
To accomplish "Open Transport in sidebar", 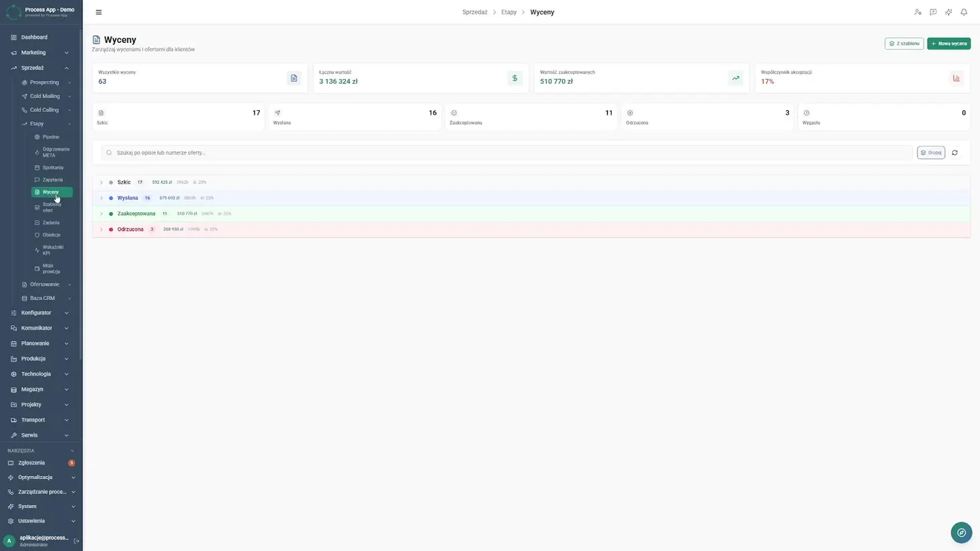I will point(41,420).
